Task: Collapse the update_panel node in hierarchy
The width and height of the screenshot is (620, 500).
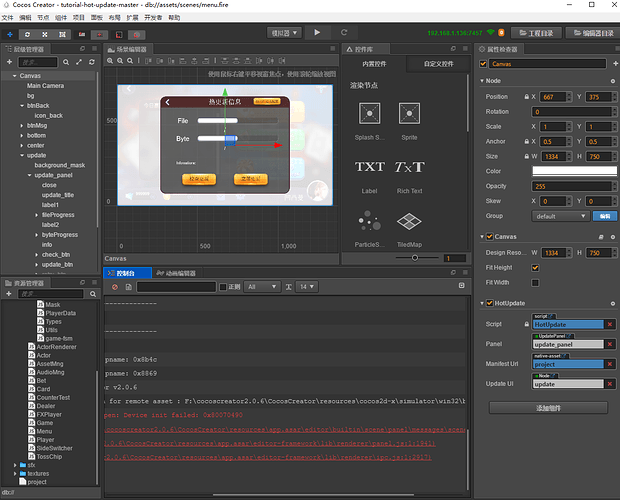Action: pos(29,175)
